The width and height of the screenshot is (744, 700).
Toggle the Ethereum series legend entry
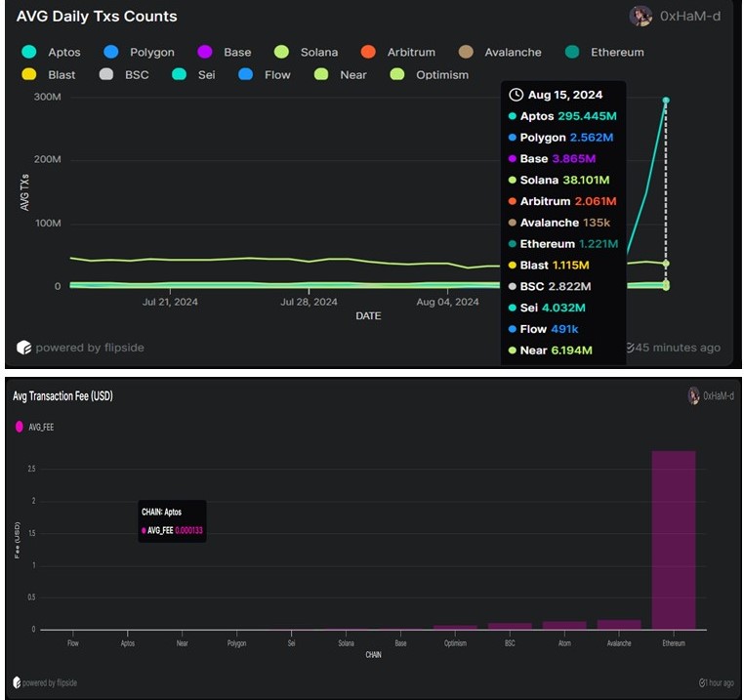click(x=604, y=52)
